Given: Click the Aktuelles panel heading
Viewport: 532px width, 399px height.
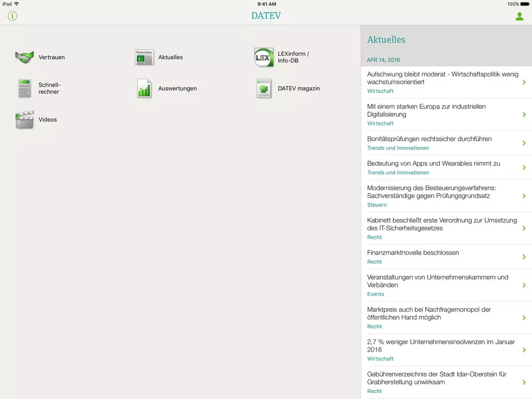Looking at the screenshot, I should tap(386, 39).
